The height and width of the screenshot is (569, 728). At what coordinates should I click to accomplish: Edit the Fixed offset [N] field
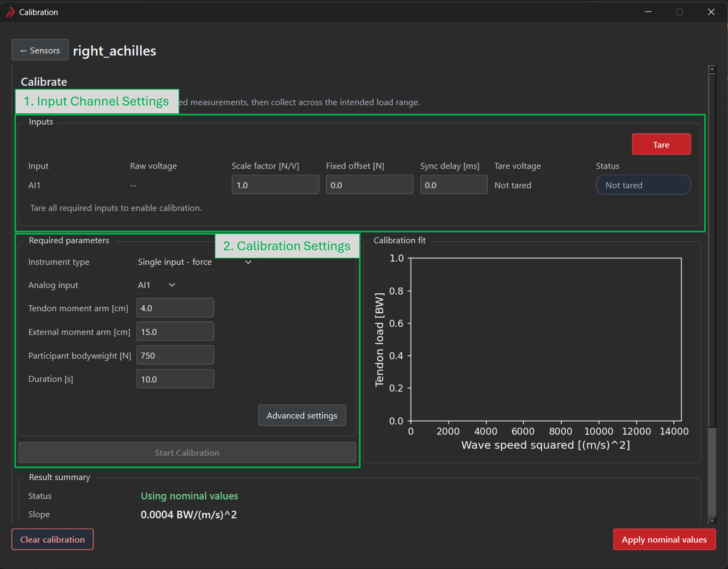tap(369, 185)
